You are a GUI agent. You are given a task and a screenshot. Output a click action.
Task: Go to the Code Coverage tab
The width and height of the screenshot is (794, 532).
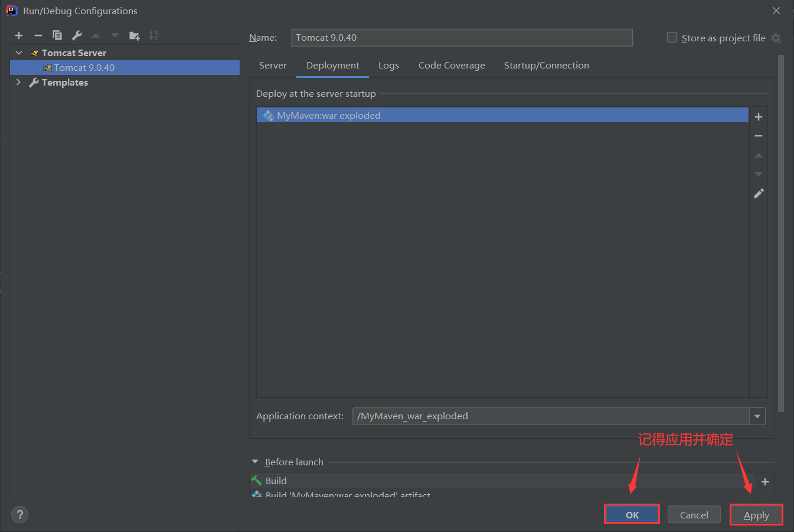coord(452,66)
